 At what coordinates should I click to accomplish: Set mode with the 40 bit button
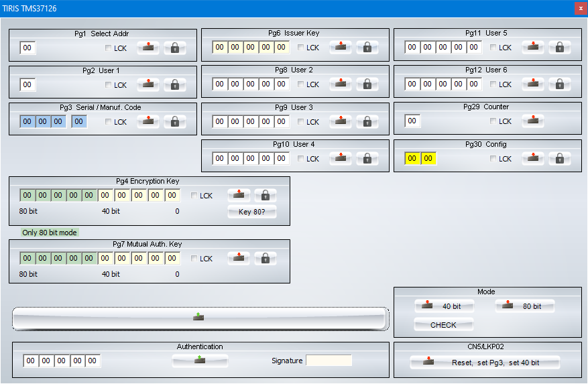pyautogui.click(x=444, y=306)
